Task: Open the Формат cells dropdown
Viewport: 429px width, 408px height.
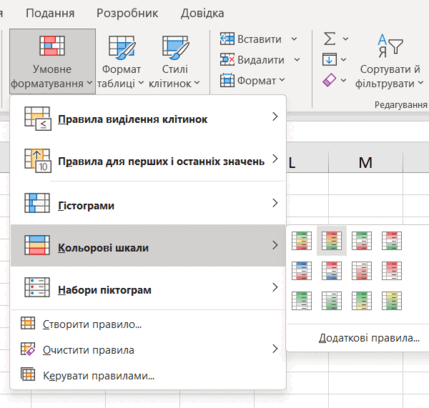Action: [253, 80]
